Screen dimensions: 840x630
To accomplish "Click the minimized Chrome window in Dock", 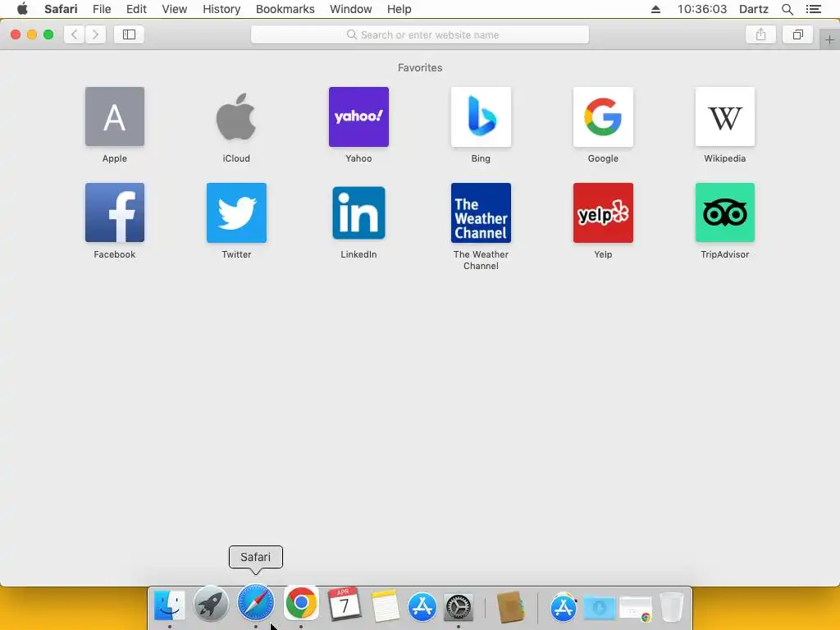I will coord(636,609).
